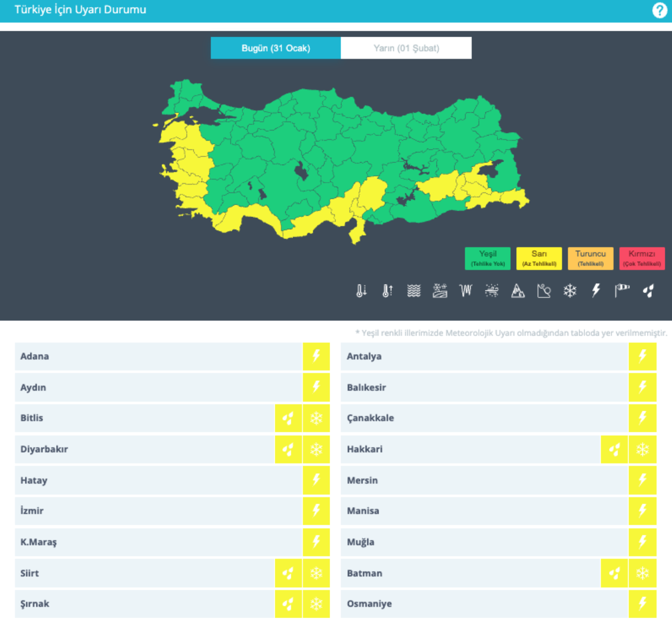Screen dimensions: 672x624
Task: Choose the mountain avalanche warning icon
Action: tap(518, 291)
